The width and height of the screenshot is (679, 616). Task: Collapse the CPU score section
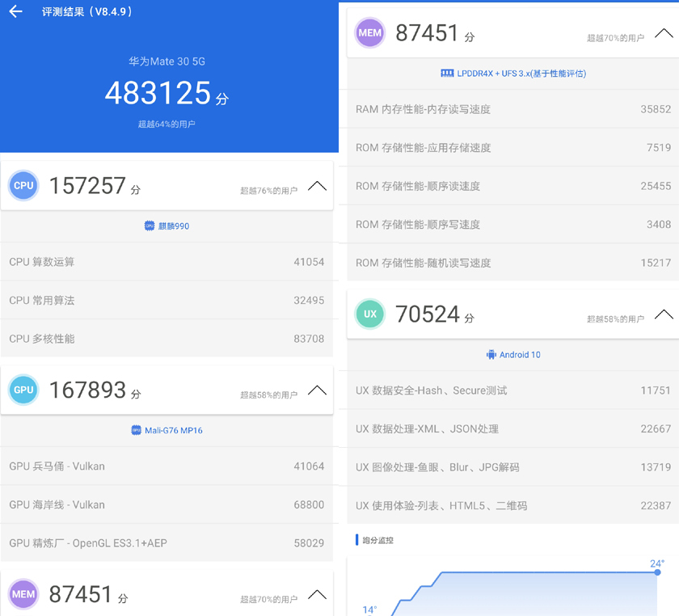(317, 186)
